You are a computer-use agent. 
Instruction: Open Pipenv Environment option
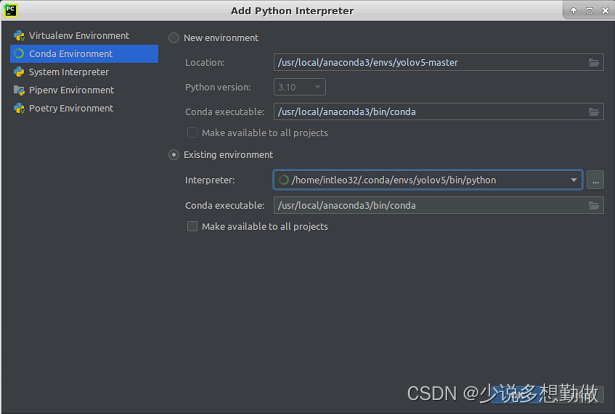click(x=84, y=90)
